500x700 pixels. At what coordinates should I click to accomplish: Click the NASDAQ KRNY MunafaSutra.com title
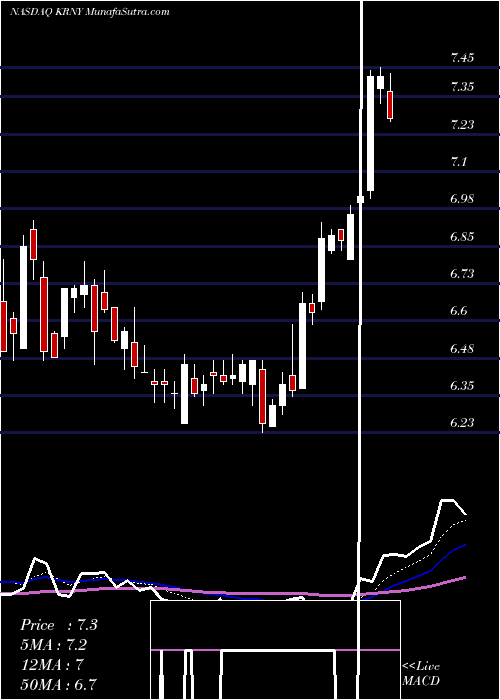(89, 12)
